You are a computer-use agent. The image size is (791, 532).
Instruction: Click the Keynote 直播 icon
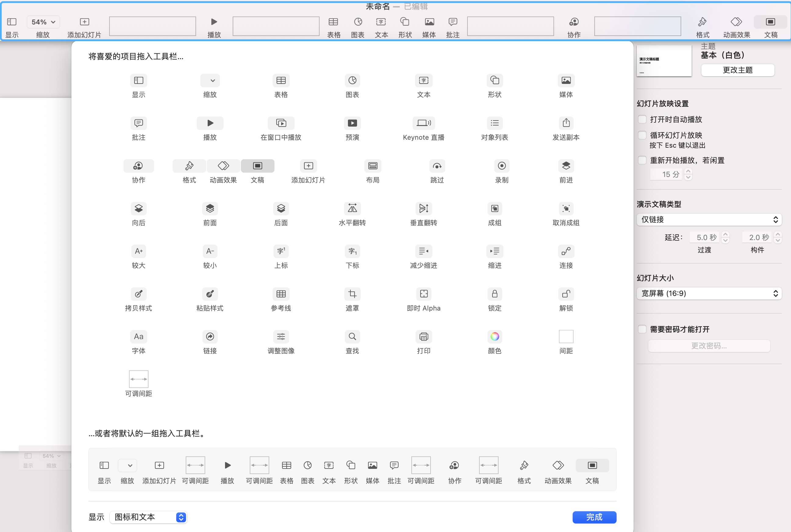[423, 123]
